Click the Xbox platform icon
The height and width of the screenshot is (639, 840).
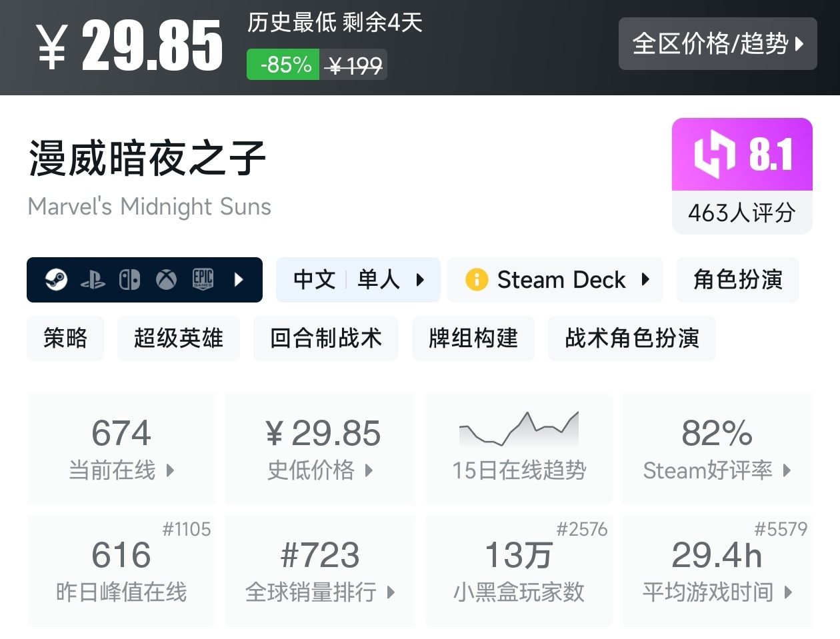click(x=166, y=280)
